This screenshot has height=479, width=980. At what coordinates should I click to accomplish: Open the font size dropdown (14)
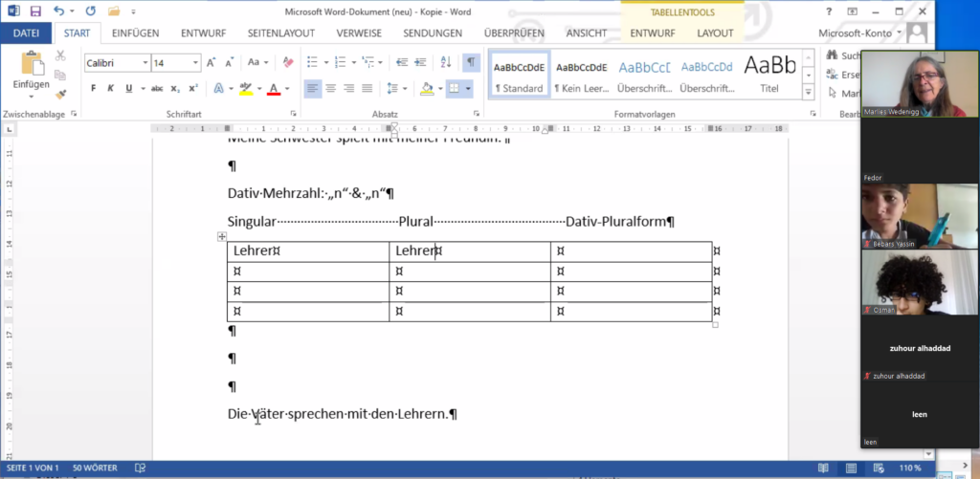point(195,63)
